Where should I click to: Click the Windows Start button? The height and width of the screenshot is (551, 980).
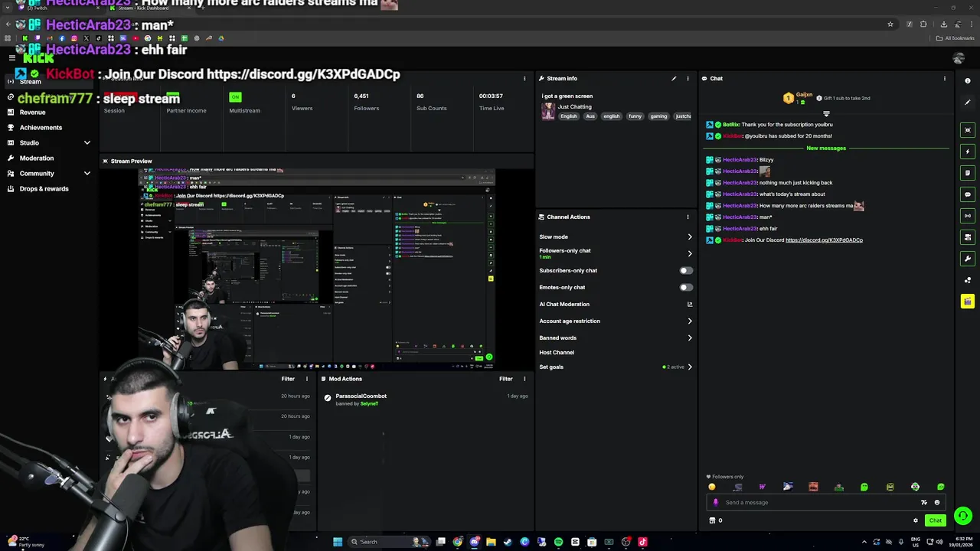(x=338, y=542)
